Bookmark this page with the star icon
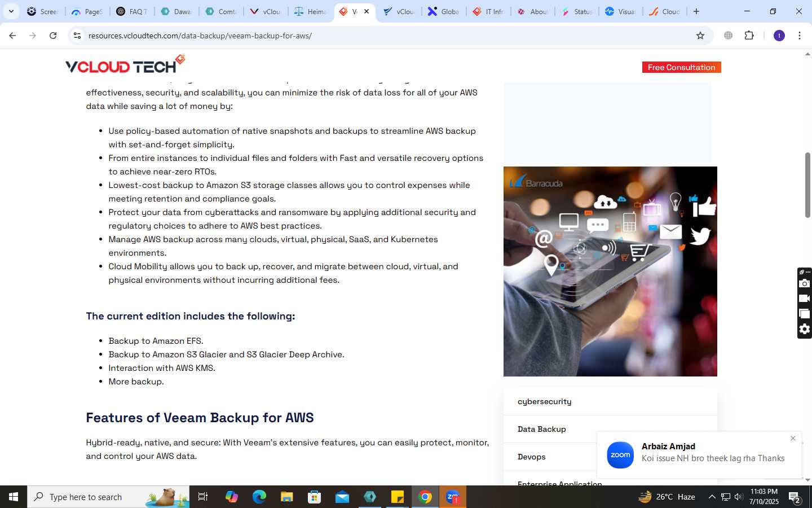This screenshot has height=508, width=812. point(700,36)
